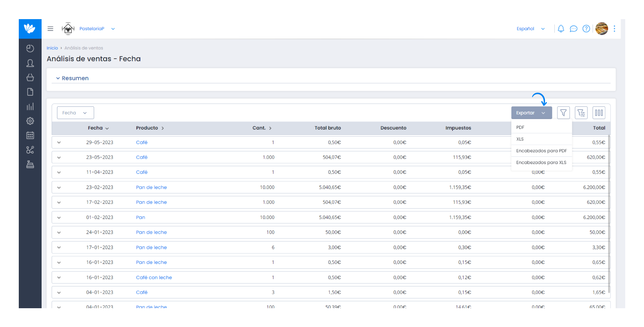
Task: Select Encabezados para XLS
Action: coord(541,163)
